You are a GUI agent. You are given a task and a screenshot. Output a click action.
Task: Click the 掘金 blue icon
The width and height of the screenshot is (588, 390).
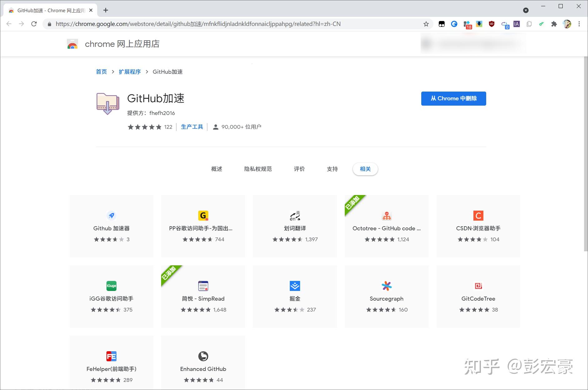tap(295, 286)
